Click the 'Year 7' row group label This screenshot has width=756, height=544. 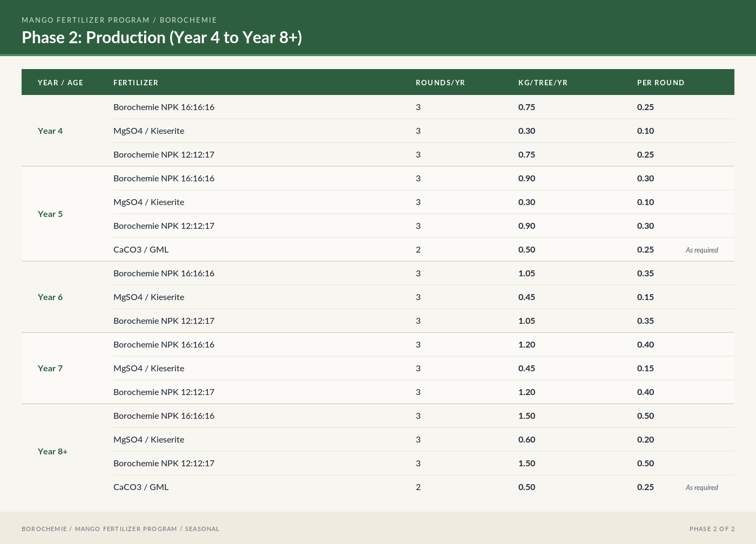[50, 368]
